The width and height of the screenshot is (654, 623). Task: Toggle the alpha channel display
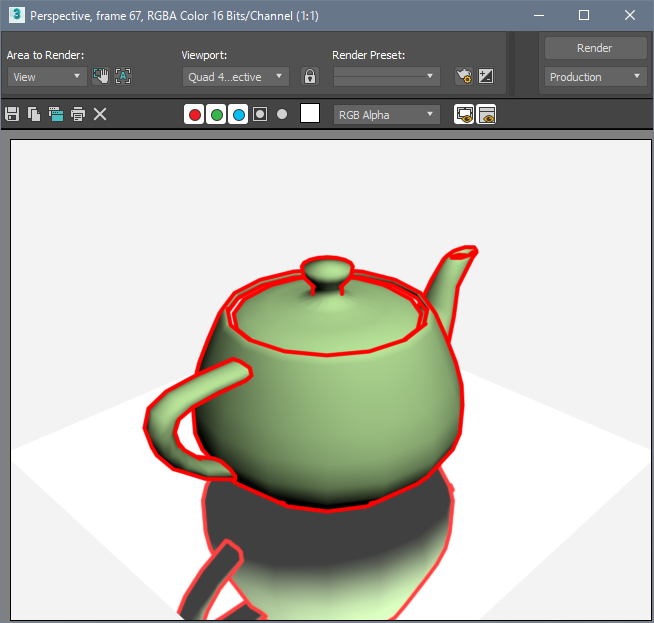click(x=260, y=115)
